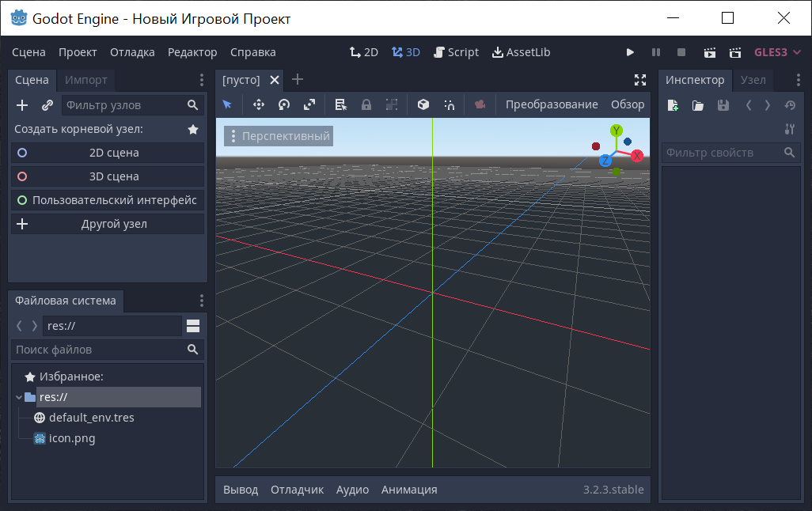This screenshot has width=812, height=511.
Task: Open the Сцена menu
Action: [x=28, y=52]
